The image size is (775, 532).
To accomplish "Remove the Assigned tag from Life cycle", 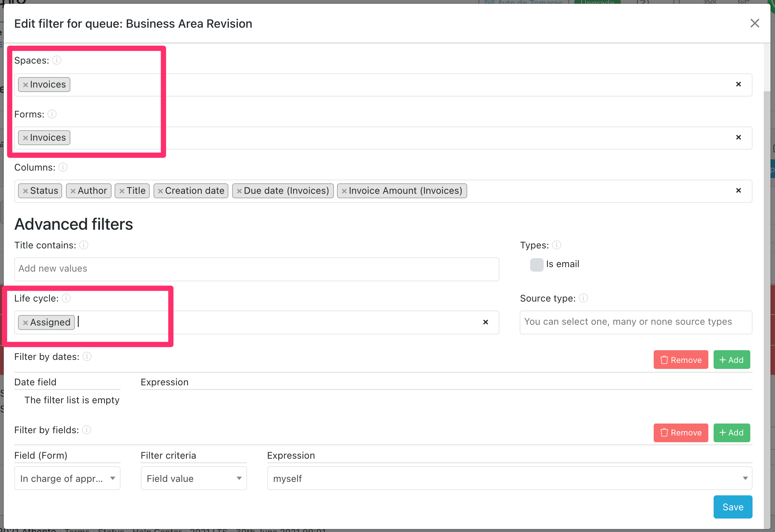I will pyautogui.click(x=25, y=322).
